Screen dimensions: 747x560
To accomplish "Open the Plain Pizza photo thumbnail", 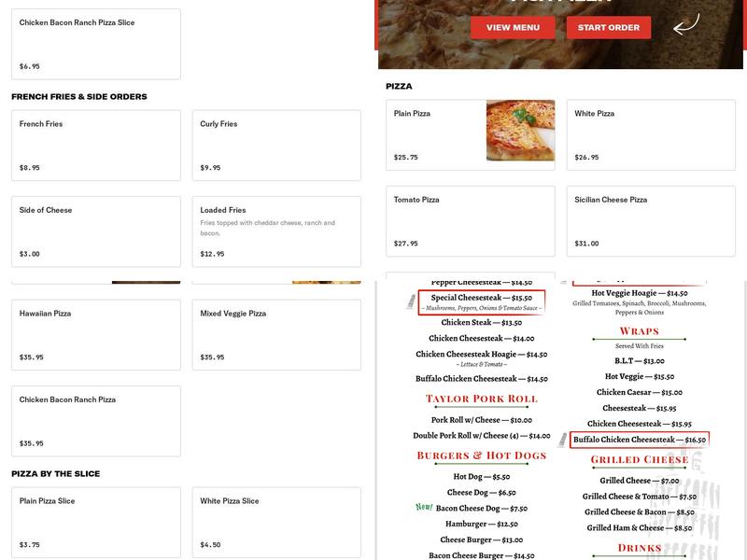I will tap(520, 131).
